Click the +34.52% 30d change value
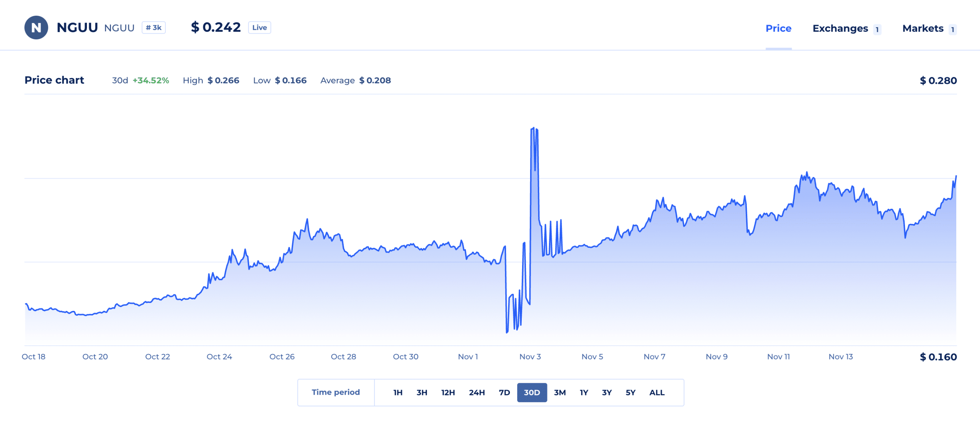 151,80
